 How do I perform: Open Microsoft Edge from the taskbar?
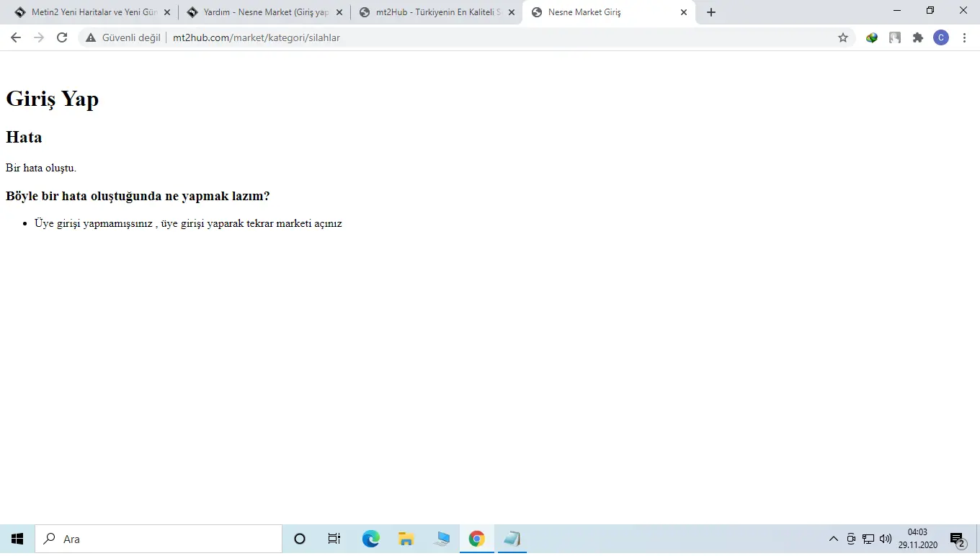pos(370,539)
